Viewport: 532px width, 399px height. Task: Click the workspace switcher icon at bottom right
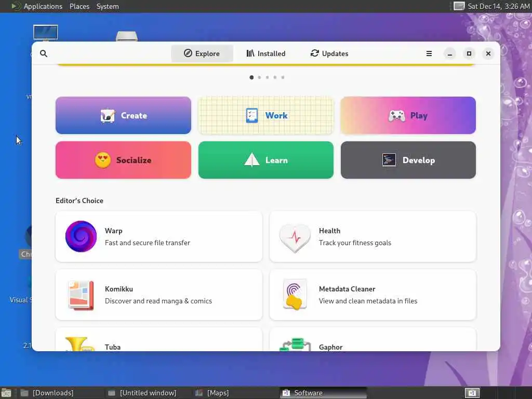(x=472, y=393)
